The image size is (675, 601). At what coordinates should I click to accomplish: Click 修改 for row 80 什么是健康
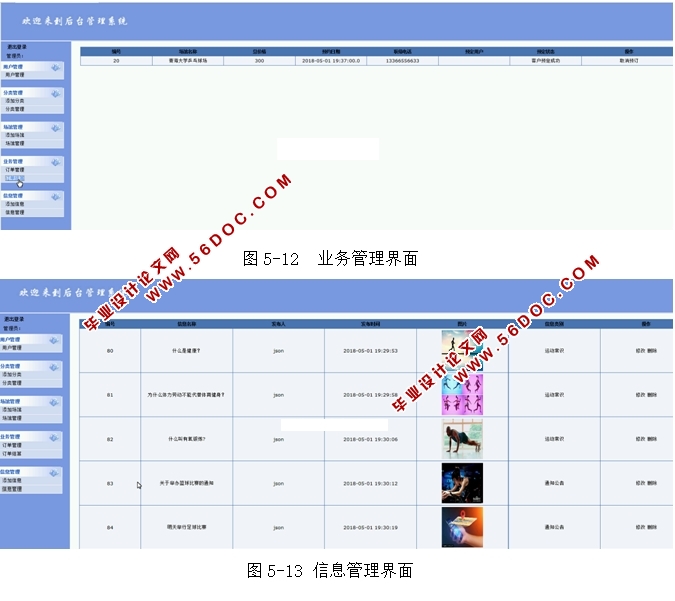[x=641, y=351]
